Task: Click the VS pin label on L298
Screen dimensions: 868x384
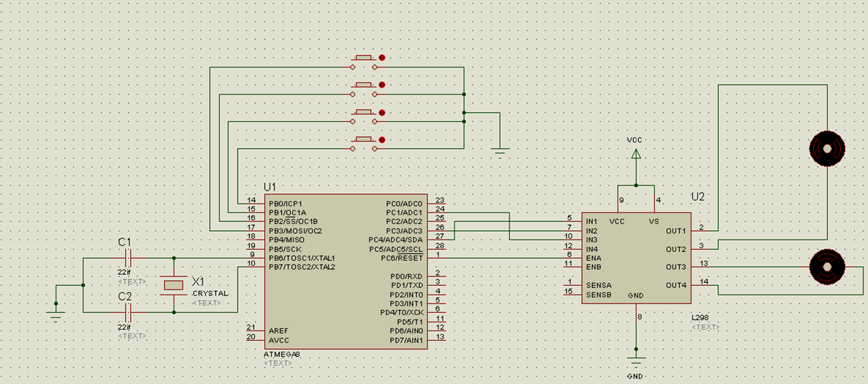Action: 654,221
